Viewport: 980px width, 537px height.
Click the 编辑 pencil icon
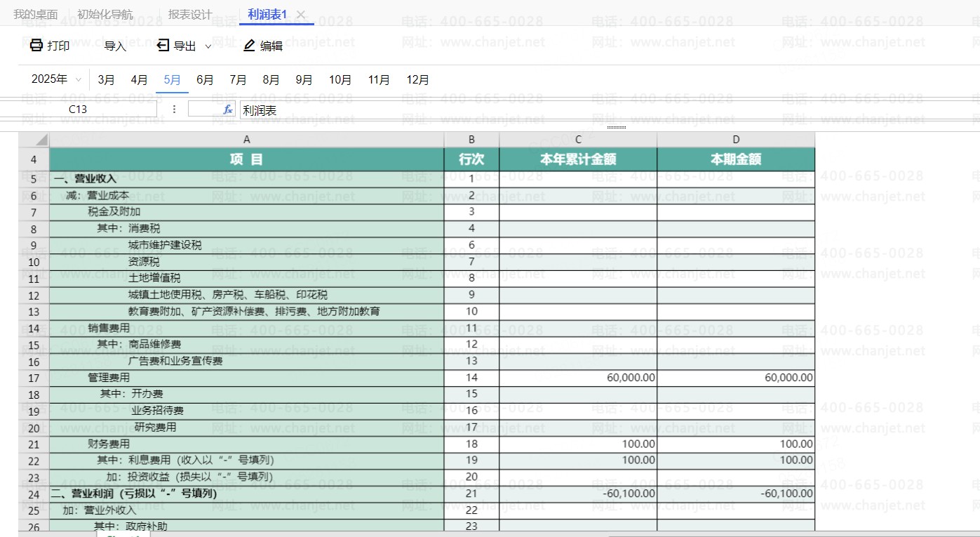click(249, 46)
